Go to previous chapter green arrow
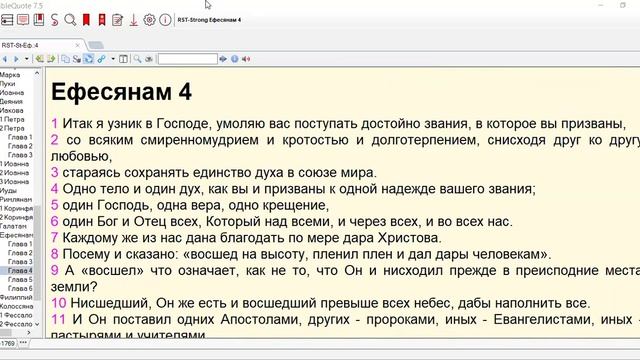Screen dimensions: 640x360 [x=40, y=59]
